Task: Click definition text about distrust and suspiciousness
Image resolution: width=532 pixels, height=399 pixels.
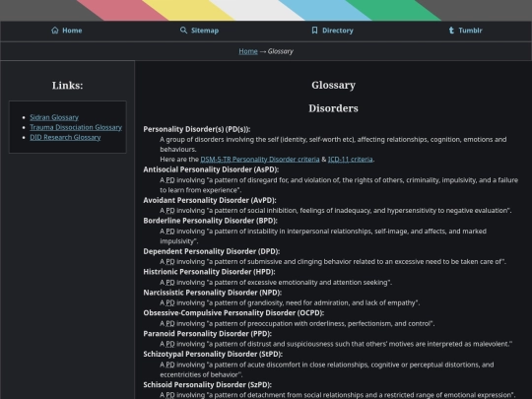Action: point(336,344)
